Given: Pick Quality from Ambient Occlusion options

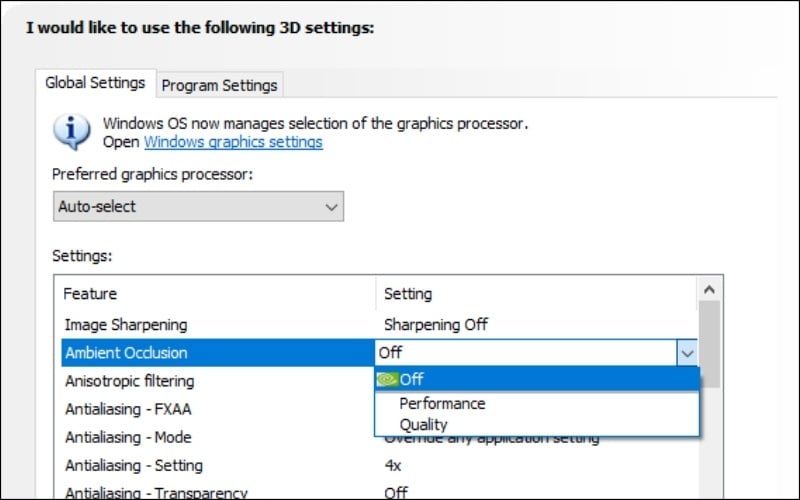Looking at the screenshot, I should click(x=424, y=425).
